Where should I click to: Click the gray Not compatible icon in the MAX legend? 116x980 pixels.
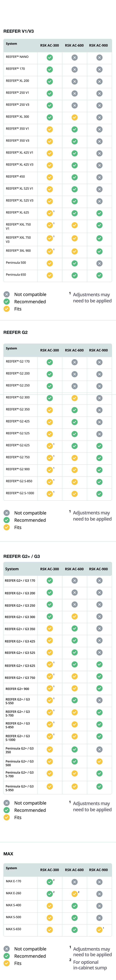point(6,949)
